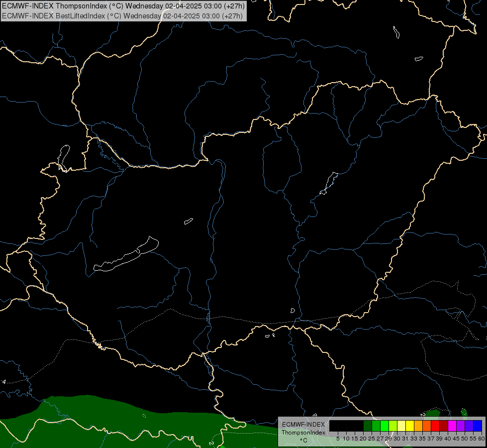Select the black swatch between 5 and 10
The image size is (487, 448).
(x=342, y=426)
